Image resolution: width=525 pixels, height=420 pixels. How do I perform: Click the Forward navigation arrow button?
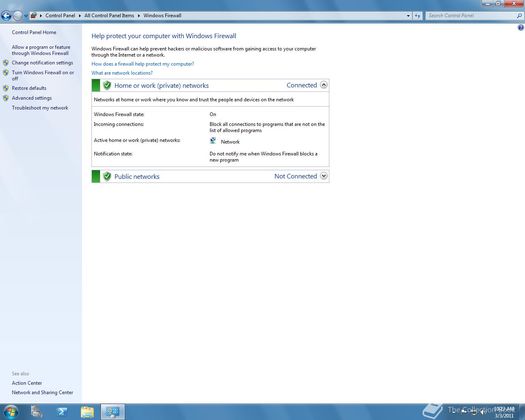18,16
